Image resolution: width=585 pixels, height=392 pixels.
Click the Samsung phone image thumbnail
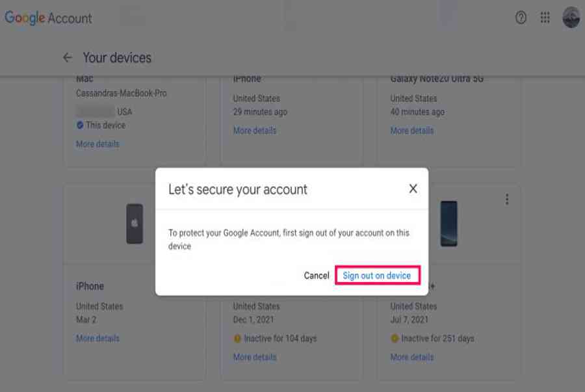point(448,224)
